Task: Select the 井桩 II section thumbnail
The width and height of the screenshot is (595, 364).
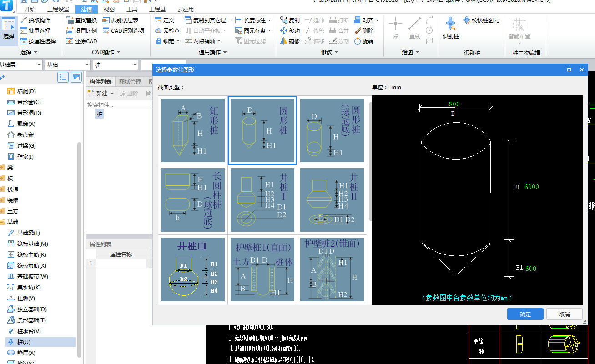Action: coord(332,199)
